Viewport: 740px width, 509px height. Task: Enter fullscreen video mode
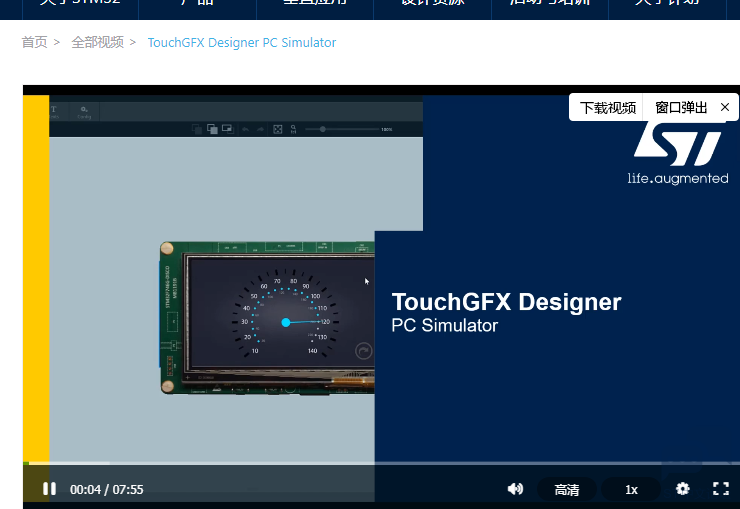(x=721, y=489)
